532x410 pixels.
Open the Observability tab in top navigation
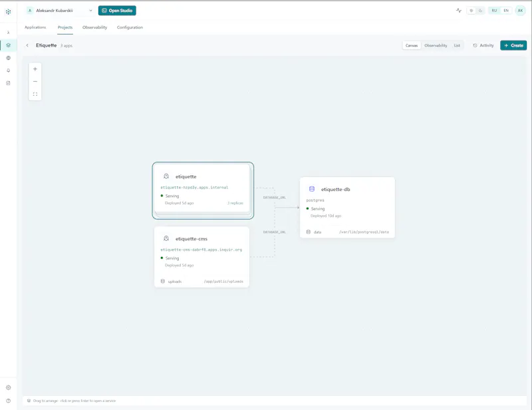click(x=94, y=27)
